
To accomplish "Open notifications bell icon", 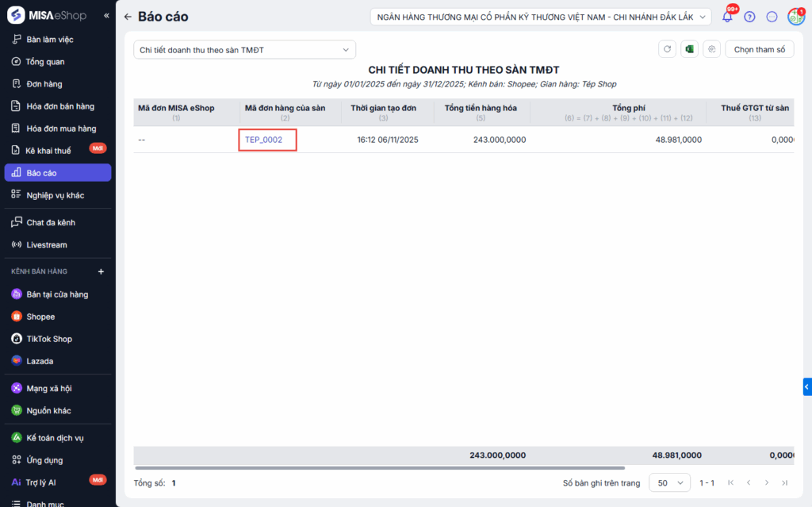I will (x=727, y=17).
